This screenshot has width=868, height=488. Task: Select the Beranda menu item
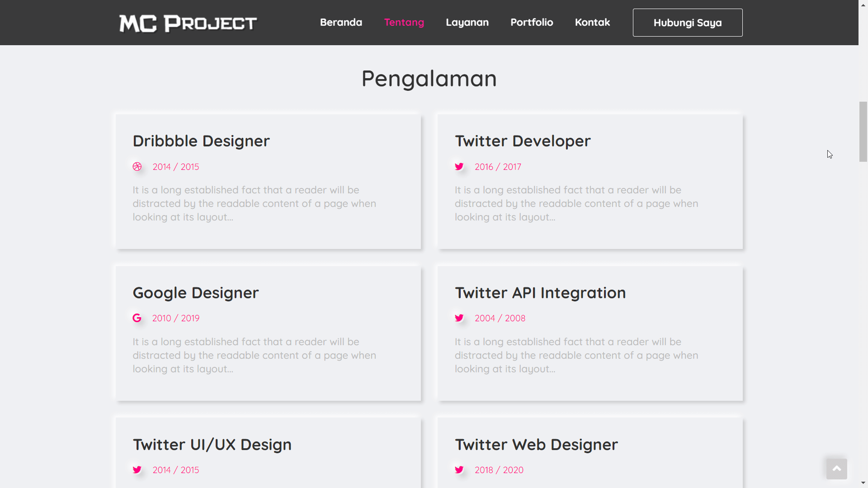click(x=341, y=22)
